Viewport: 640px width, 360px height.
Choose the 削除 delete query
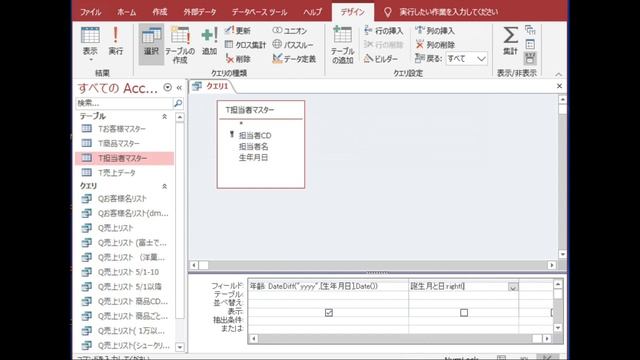tap(238, 59)
